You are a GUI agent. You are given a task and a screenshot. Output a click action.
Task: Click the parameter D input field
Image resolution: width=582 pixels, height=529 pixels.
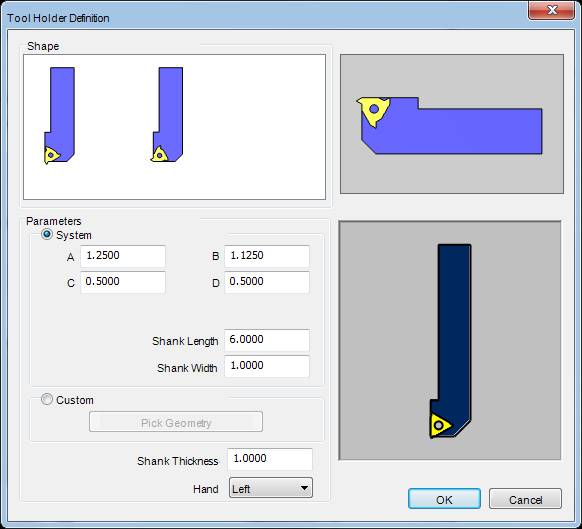click(x=267, y=282)
